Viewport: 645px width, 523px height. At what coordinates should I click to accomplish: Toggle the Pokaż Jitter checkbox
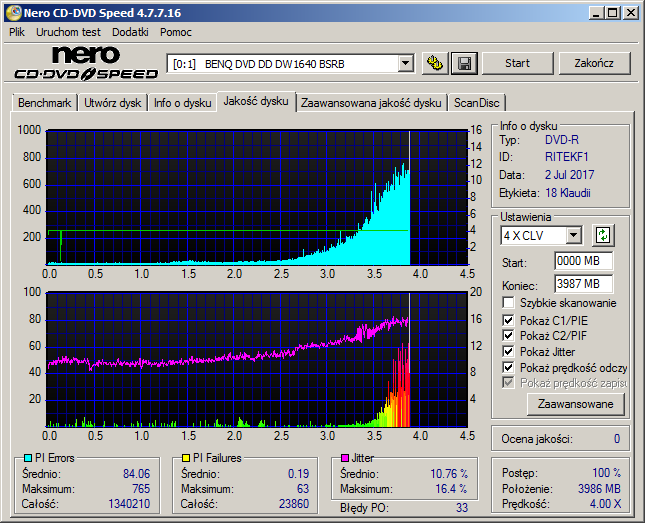[x=508, y=351]
